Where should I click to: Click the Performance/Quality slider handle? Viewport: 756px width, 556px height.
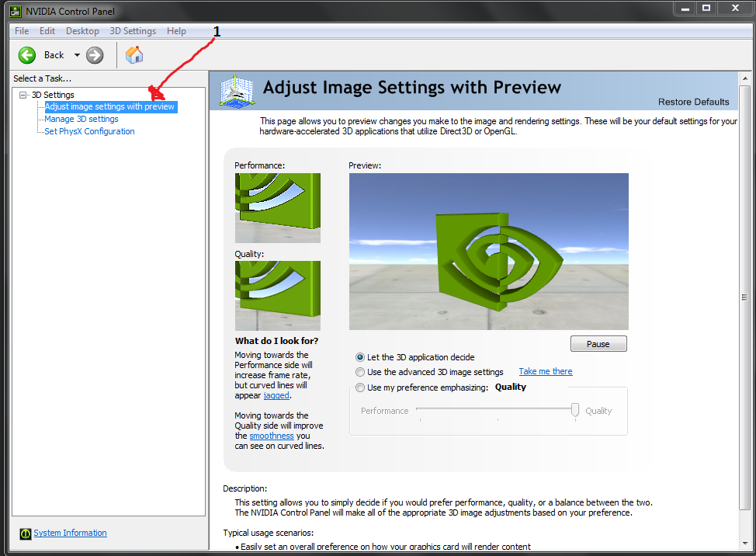point(574,410)
